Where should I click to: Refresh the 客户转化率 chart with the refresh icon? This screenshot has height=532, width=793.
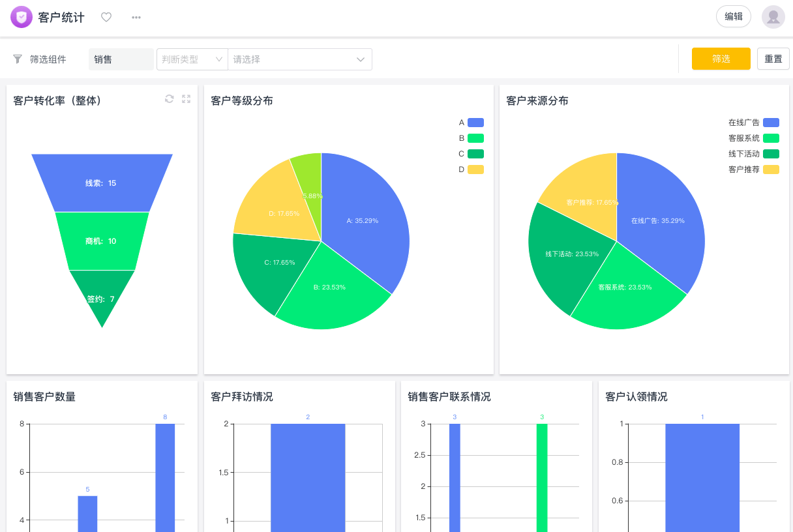[170, 99]
